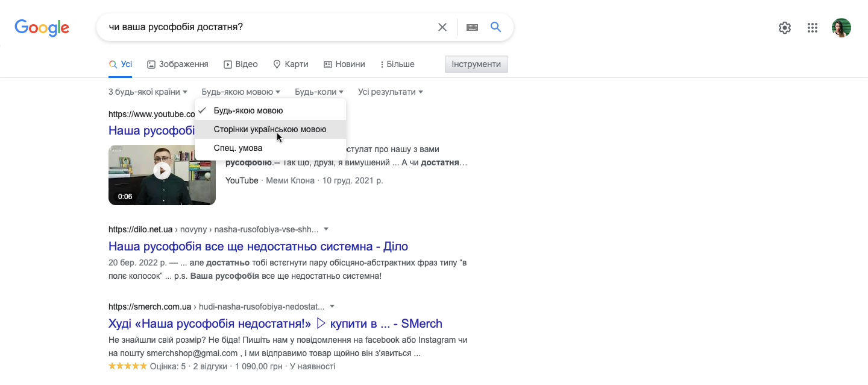This screenshot has width=868, height=385.
Task: Clear search query with the X icon
Action: 442,27
